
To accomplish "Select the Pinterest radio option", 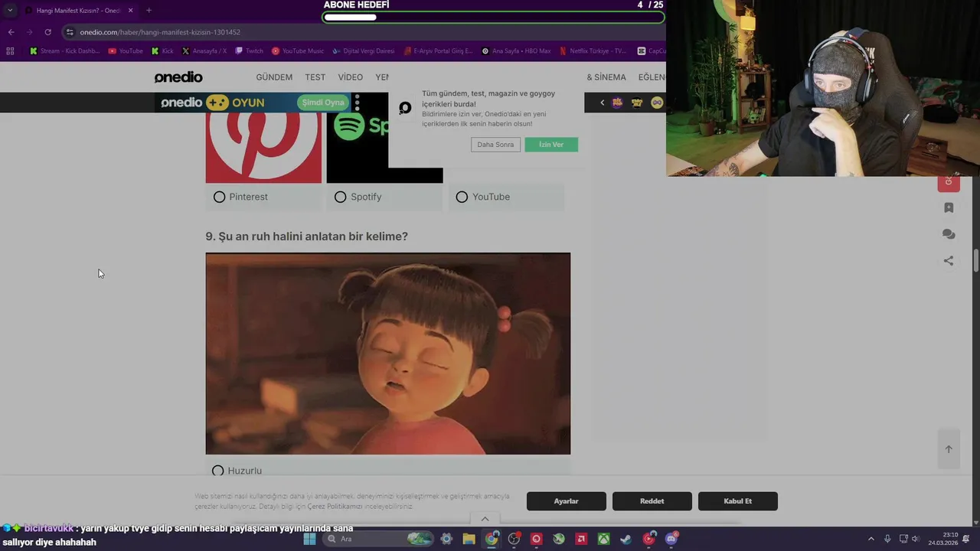I will click(220, 197).
